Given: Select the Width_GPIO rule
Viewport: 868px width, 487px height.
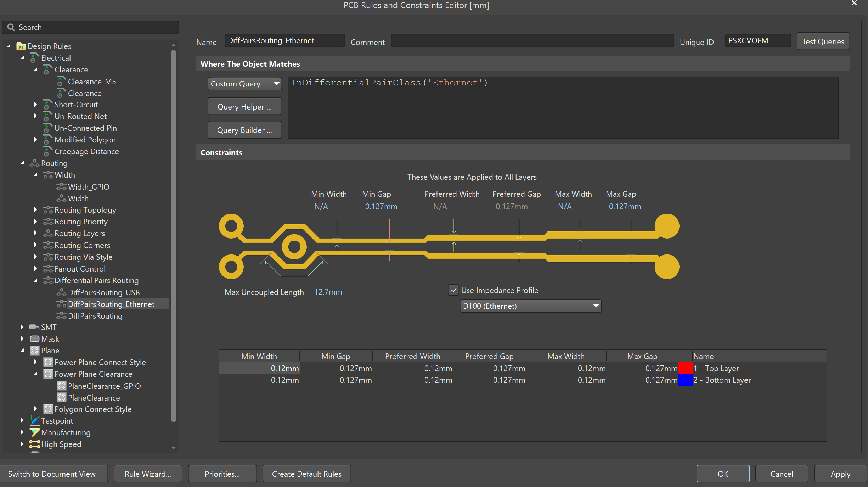Looking at the screenshot, I should coord(89,187).
